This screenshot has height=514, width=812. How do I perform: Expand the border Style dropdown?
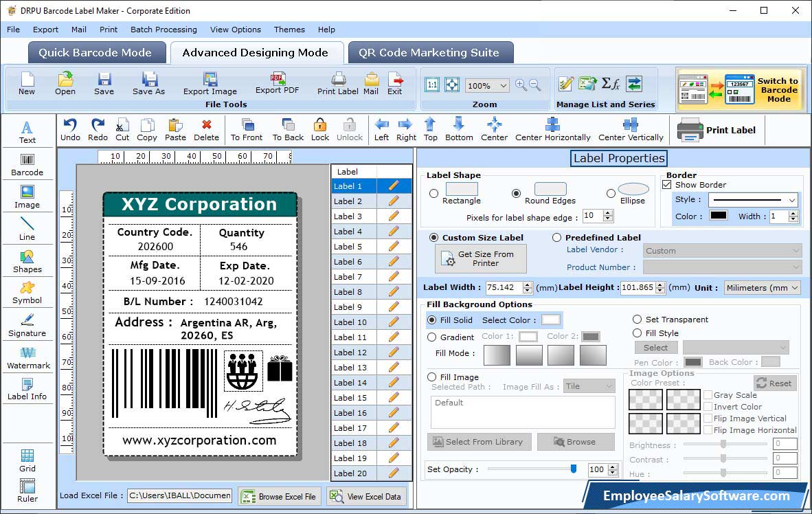pos(792,199)
